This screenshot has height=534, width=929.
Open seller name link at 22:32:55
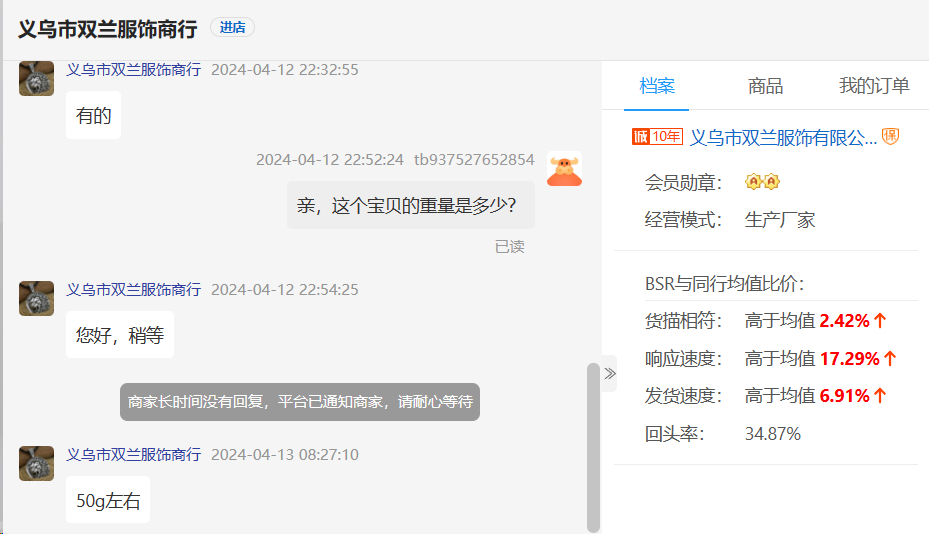coord(133,70)
